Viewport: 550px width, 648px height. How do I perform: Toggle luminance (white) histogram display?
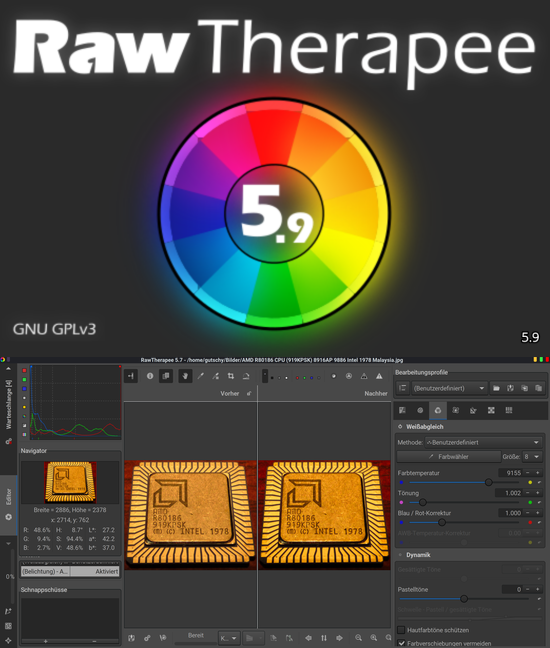tap(24, 398)
